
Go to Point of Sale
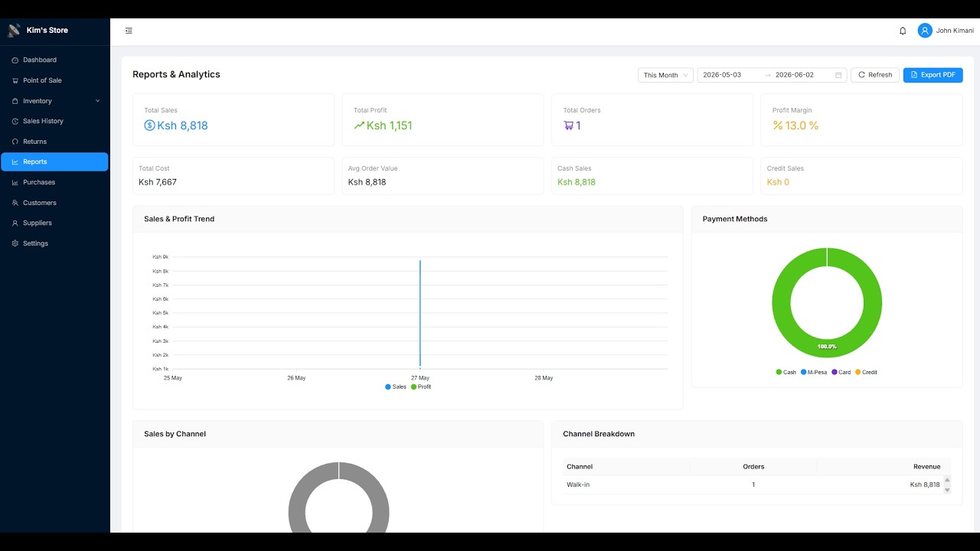tap(54, 80)
